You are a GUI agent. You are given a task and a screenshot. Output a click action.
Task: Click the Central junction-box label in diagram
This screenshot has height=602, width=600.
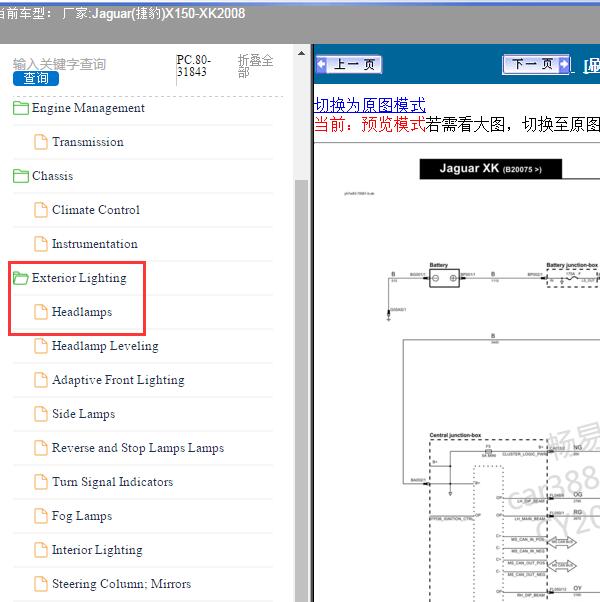tap(455, 435)
